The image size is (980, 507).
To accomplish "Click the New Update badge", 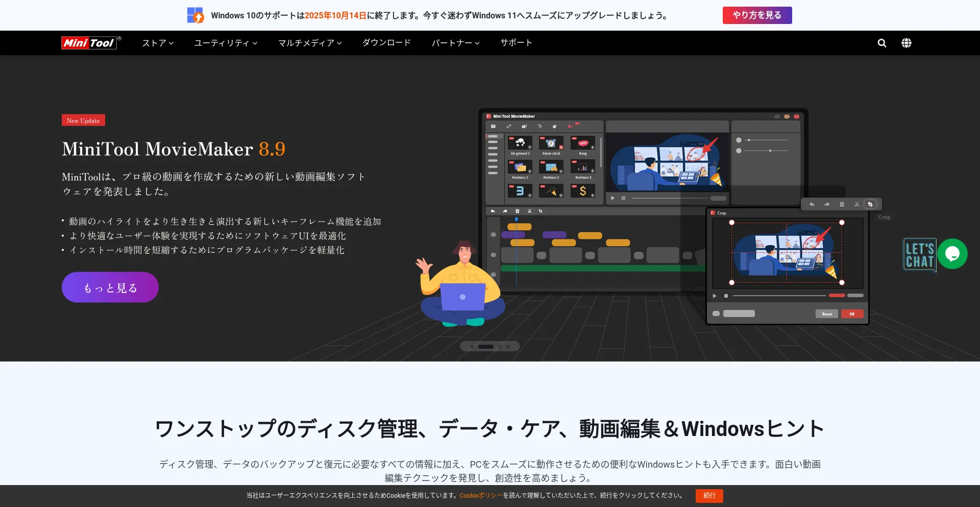I will tap(83, 120).
